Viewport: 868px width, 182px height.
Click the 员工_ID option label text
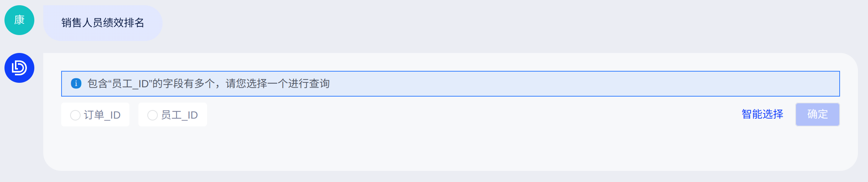click(179, 115)
